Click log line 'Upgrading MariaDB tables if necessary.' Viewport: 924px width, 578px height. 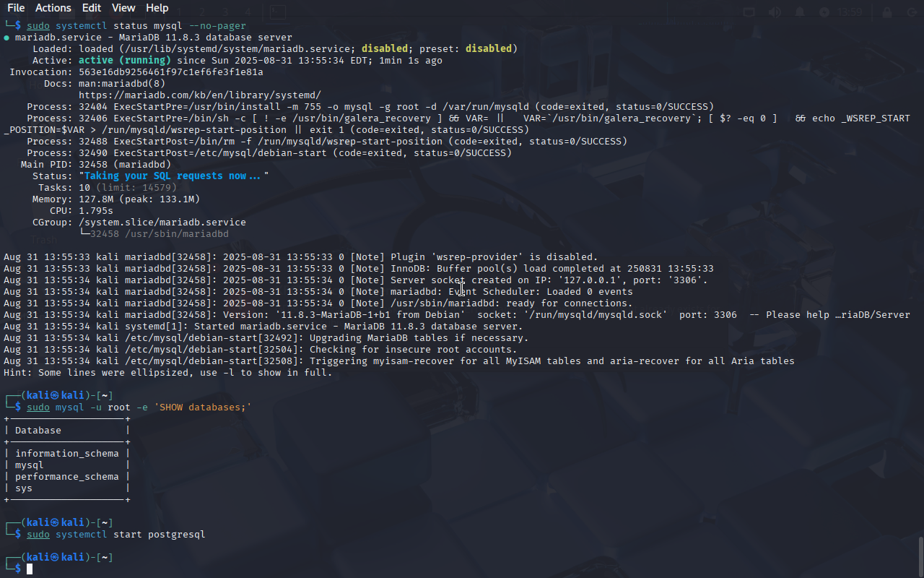(266, 338)
